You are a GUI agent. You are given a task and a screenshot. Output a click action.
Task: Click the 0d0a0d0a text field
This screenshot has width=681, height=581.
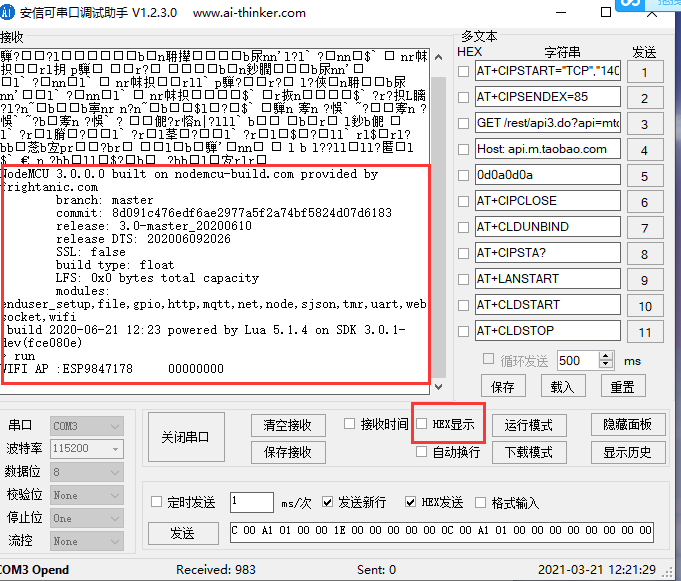pos(548,175)
